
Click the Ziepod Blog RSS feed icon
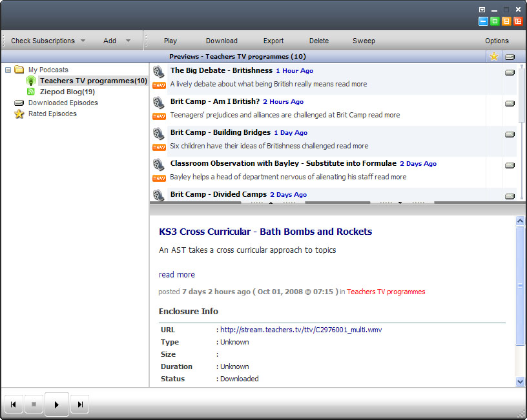point(30,92)
